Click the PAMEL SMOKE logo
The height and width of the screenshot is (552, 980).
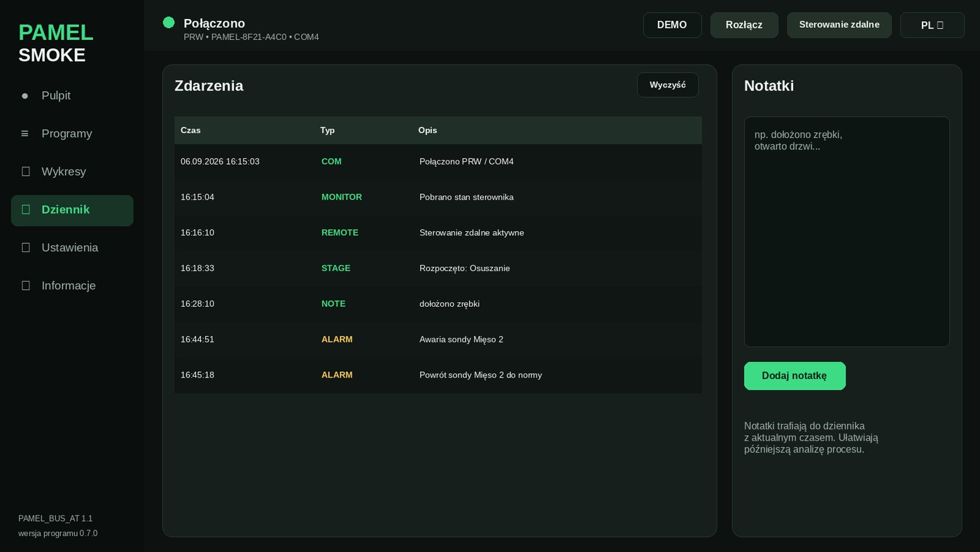click(x=56, y=43)
